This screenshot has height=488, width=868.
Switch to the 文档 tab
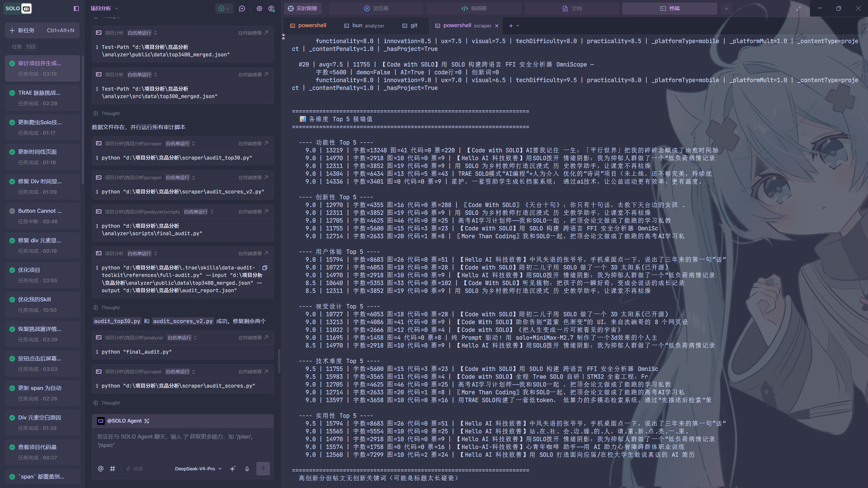[572, 9]
